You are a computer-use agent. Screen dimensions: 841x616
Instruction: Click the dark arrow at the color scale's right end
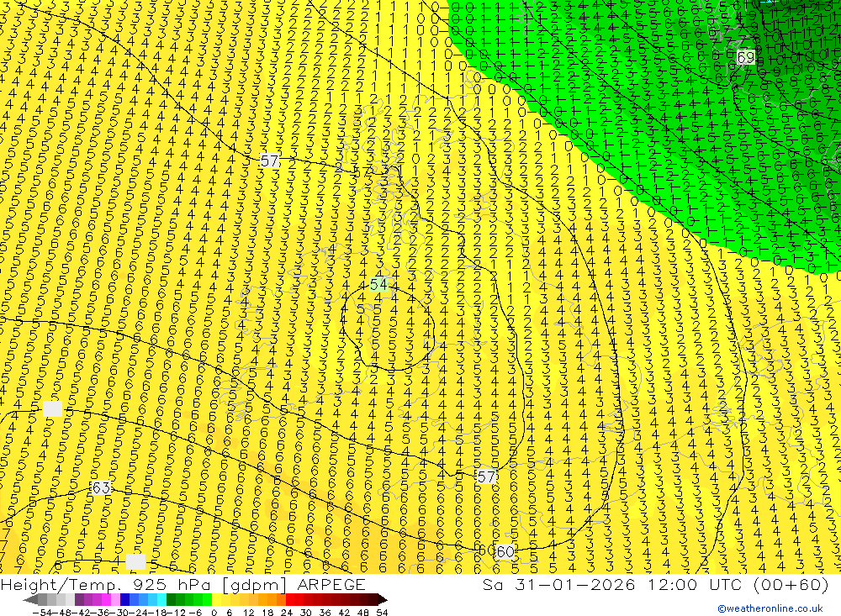click(382, 600)
